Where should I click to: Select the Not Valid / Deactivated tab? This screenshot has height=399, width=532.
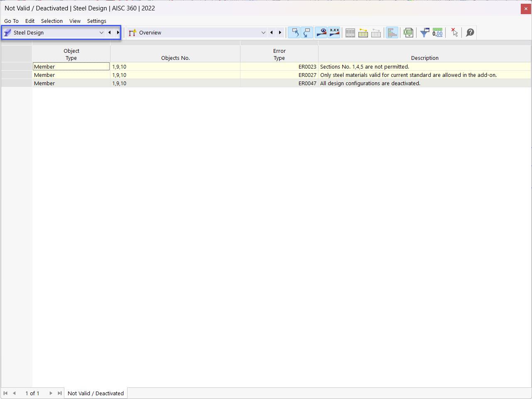96,393
